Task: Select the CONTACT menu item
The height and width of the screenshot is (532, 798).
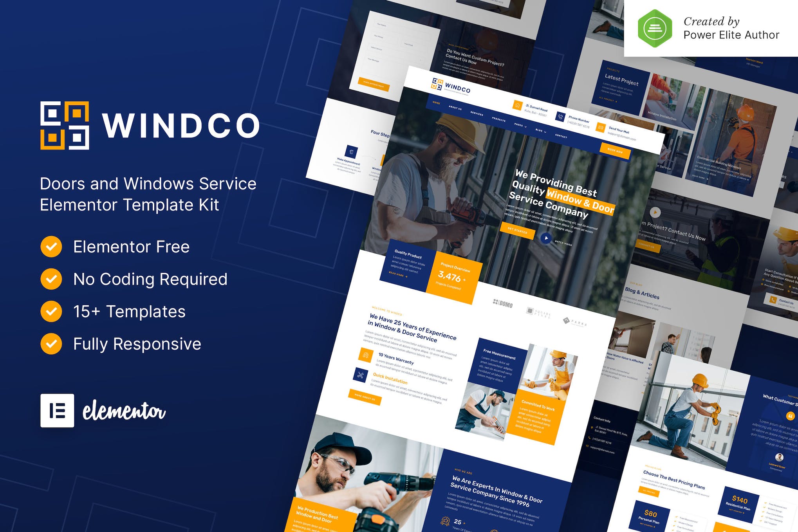Action: coord(564,137)
